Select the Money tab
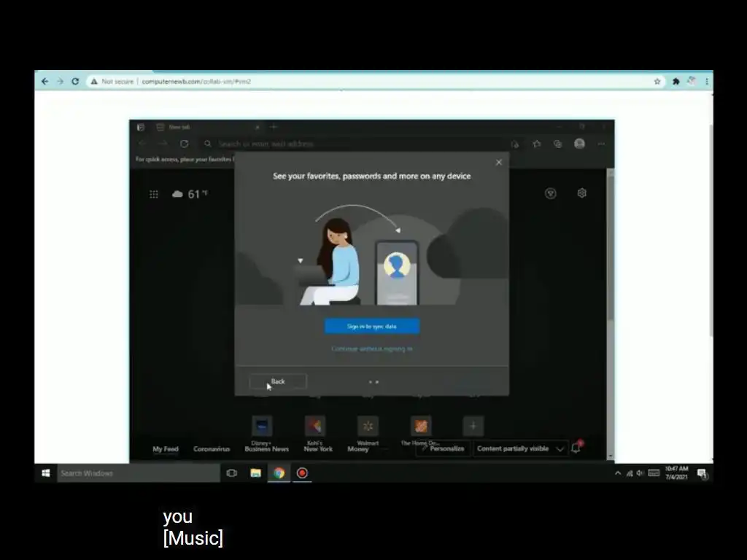 click(358, 449)
